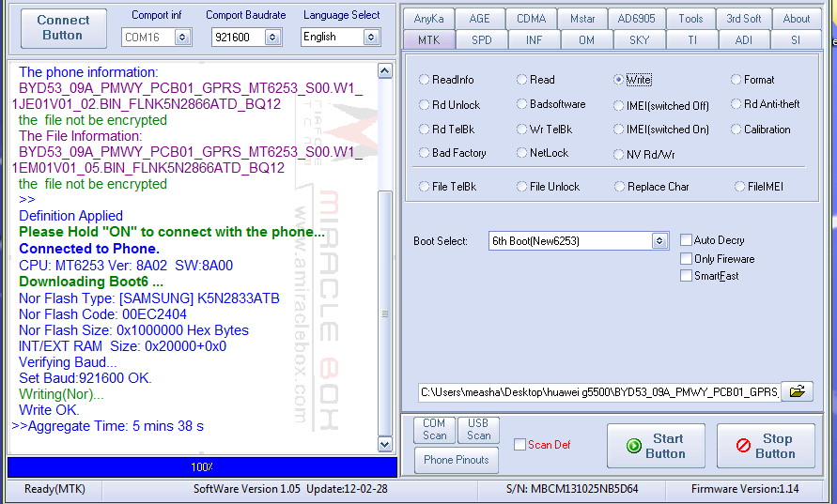Viewport: 837px width, 504px height.
Task: Select the ADI tab
Action: pyautogui.click(x=744, y=40)
